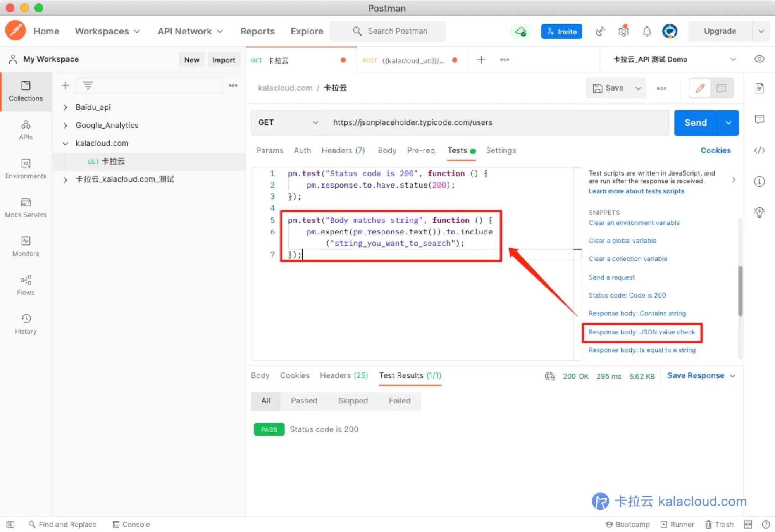The height and width of the screenshot is (532, 775).
Task: Open the user avatar menu
Action: point(670,31)
